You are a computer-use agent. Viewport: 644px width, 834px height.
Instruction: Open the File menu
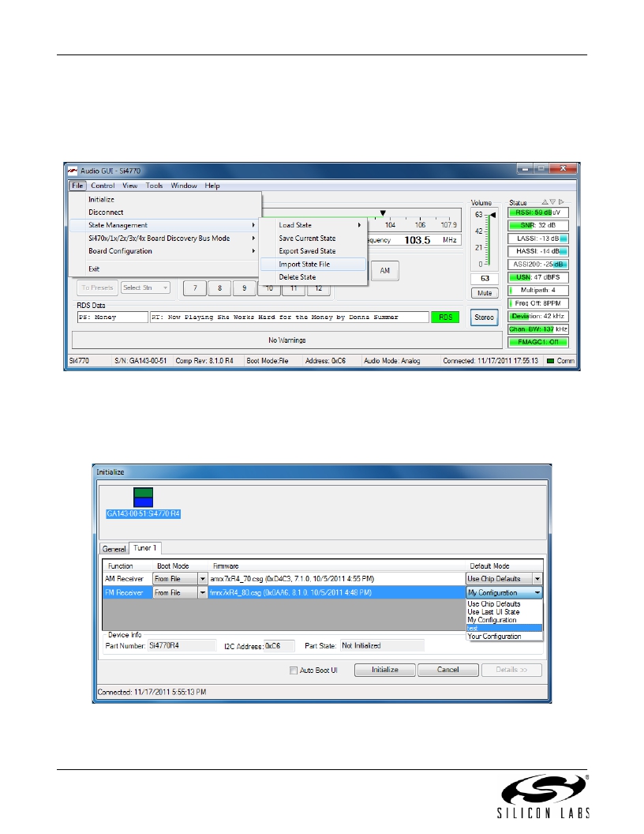[x=77, y=186]
